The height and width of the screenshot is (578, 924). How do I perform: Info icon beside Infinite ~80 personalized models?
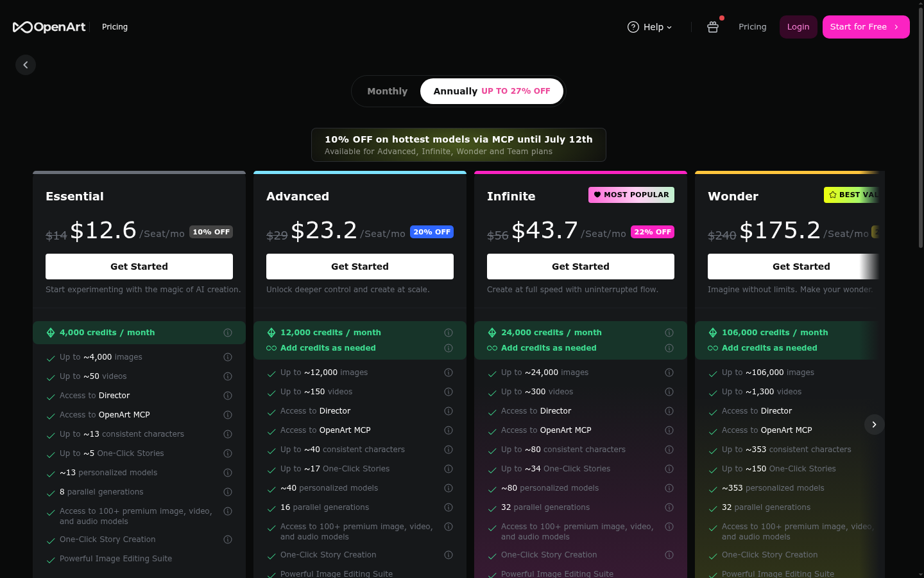coord(669,488)
